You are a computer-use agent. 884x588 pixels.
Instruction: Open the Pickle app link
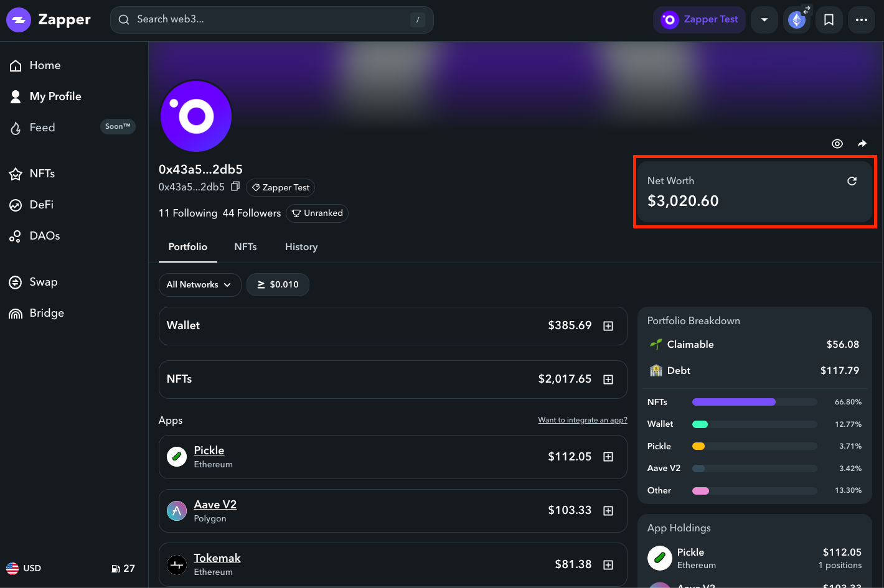(209, 450)
